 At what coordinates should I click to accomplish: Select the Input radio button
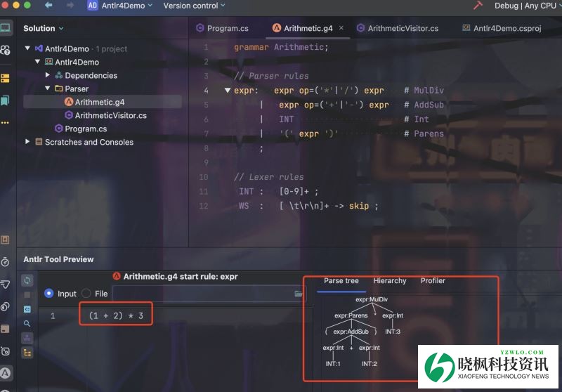(48, 294)
